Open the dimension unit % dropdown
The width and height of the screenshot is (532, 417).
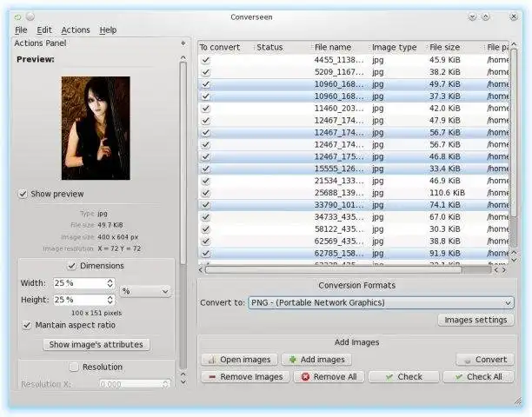[x=145, y=291]
